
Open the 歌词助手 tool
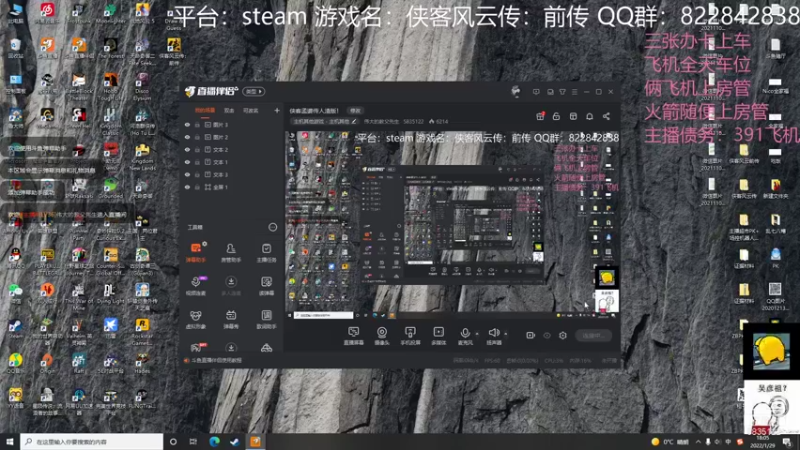tap(266, 319)
